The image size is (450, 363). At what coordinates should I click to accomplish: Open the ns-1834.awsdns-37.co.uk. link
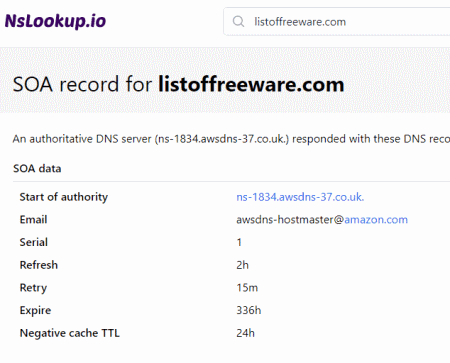click(x=300, y=197)
